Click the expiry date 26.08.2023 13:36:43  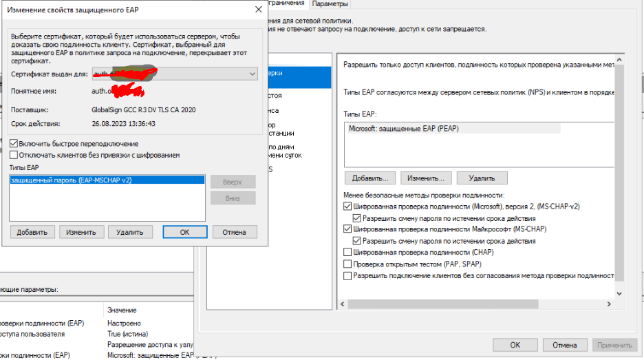[x=124, y=124]
